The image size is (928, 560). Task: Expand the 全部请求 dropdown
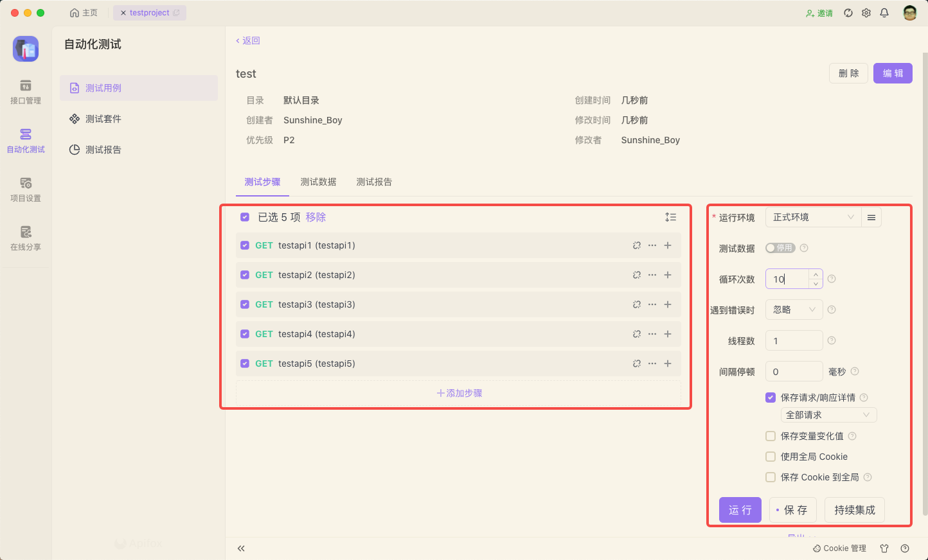828,415
